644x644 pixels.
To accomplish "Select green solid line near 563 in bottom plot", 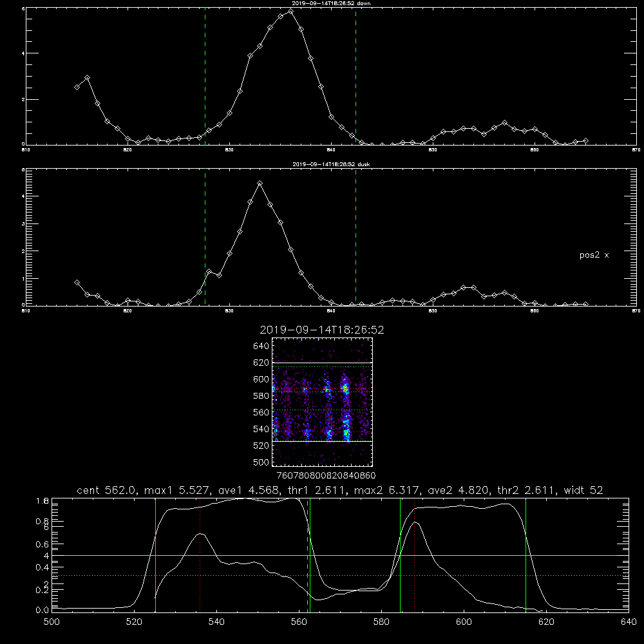I will [310, 555].
